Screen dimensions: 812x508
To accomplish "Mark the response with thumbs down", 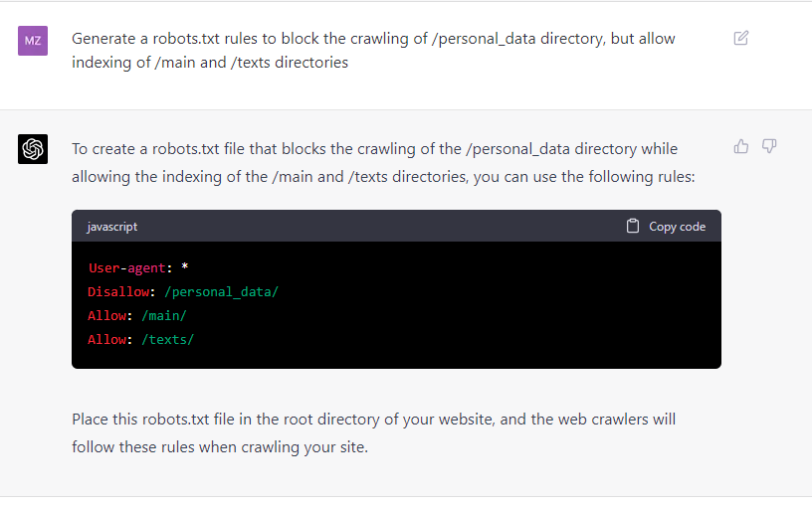I will pos(769,146).
